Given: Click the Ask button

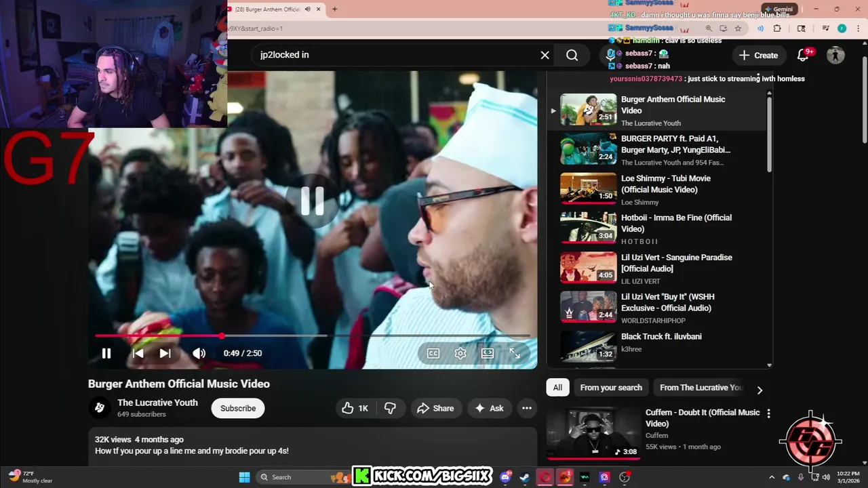Looking at the screenshot, I should pos(489,408).
